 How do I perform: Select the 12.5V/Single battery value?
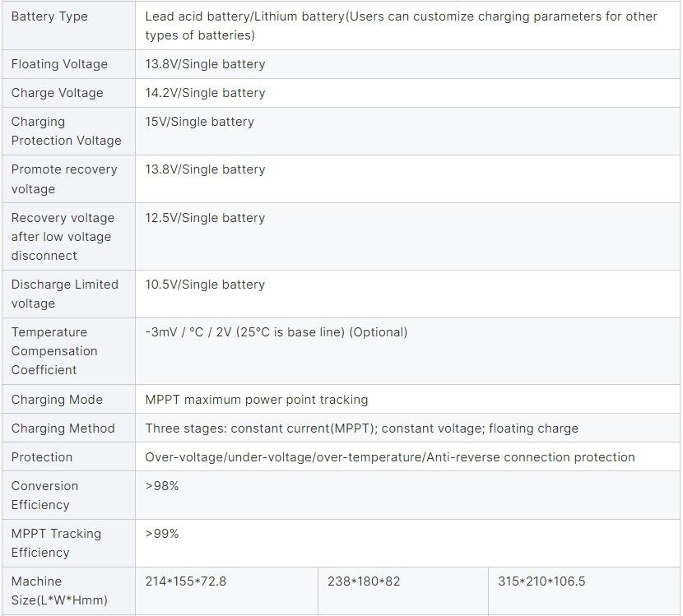tap(205, 218)
